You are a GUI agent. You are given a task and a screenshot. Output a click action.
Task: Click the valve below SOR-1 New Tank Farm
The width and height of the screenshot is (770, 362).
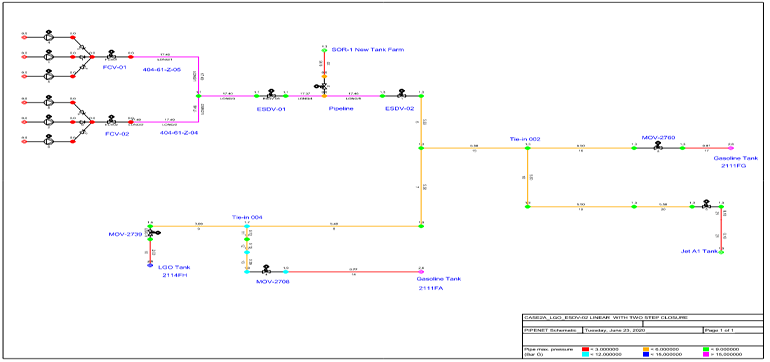click(322, 86)
